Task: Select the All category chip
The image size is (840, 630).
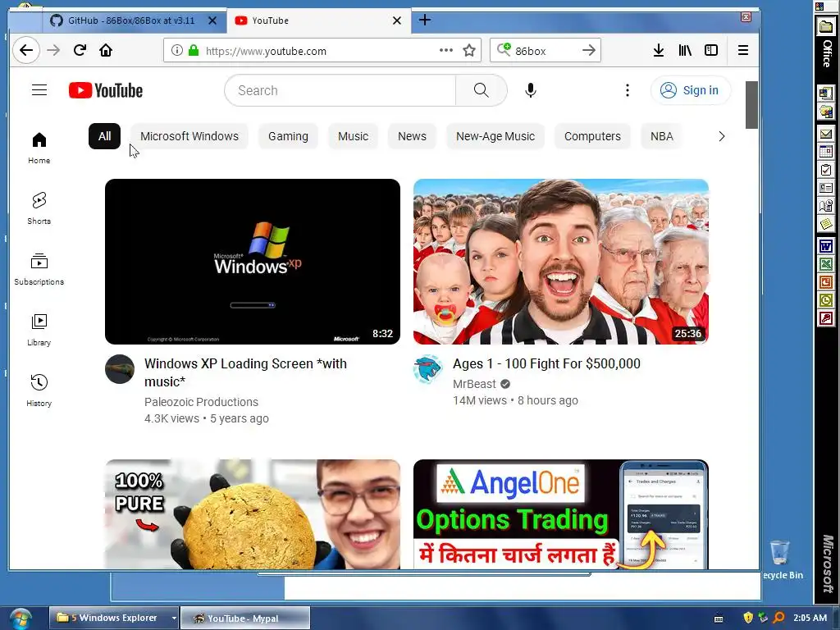Action: coord(104,136)
